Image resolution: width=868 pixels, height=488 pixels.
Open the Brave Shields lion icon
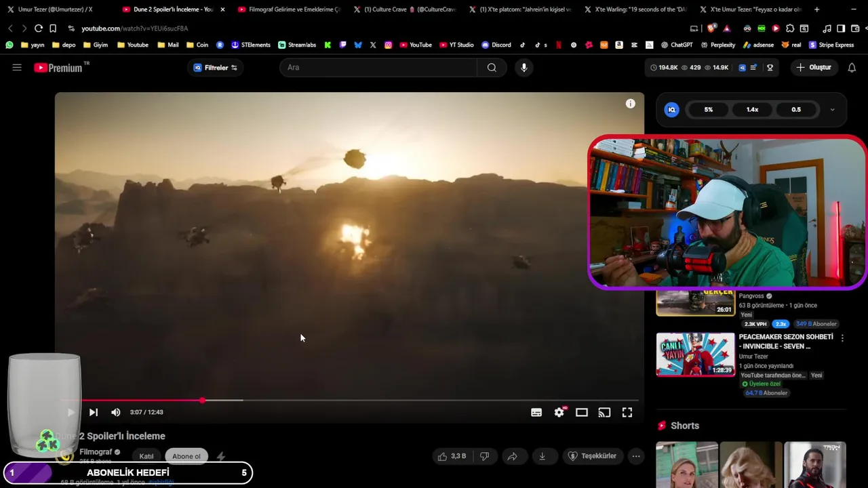(711, 28)
